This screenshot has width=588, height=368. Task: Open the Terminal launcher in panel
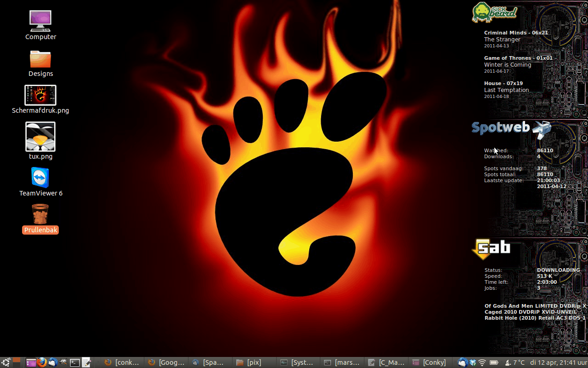pyautogui.click(x=75, y=362)
